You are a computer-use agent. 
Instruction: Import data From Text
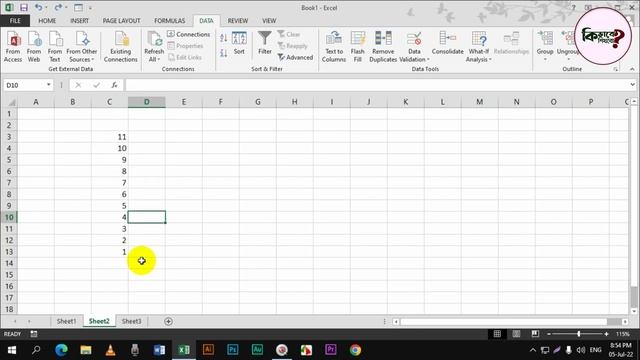click(55, 47)
